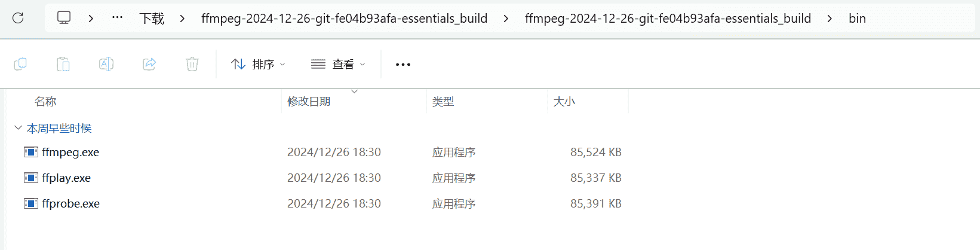
Task: Show hidden breadcrumb folders via ellipsis
Action: [x=118, y=18]
